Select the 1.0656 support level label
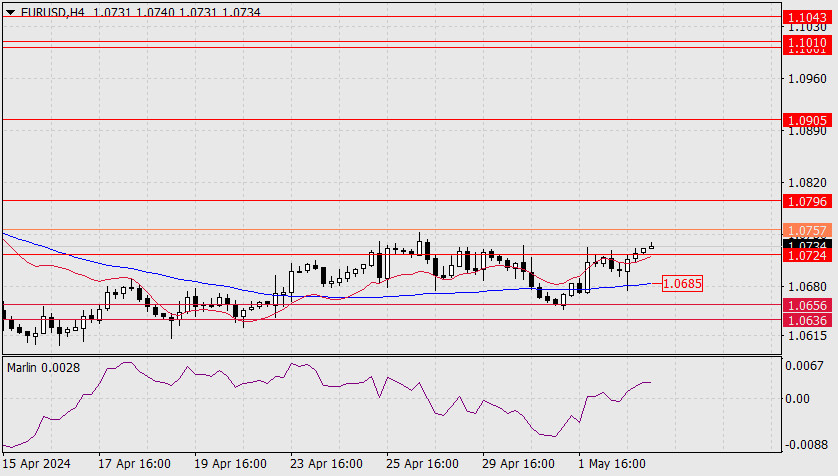 coord(808,306)
